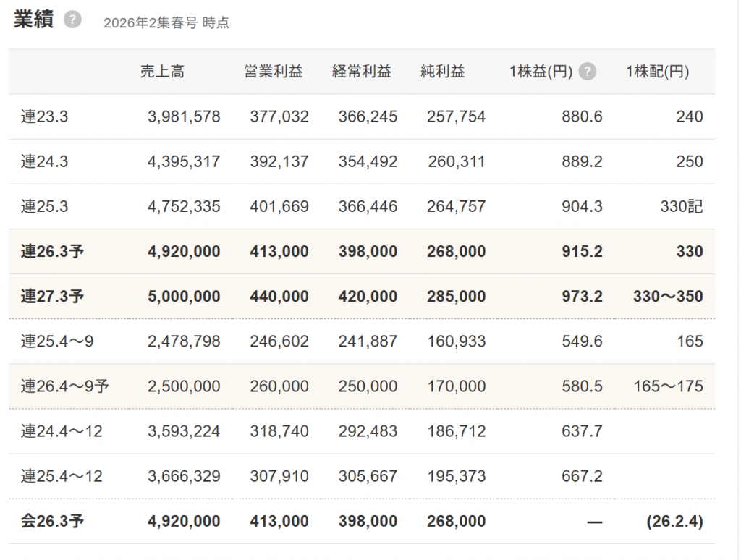
Task: Select the 連23.3 row label
Action: coord(44,116)
